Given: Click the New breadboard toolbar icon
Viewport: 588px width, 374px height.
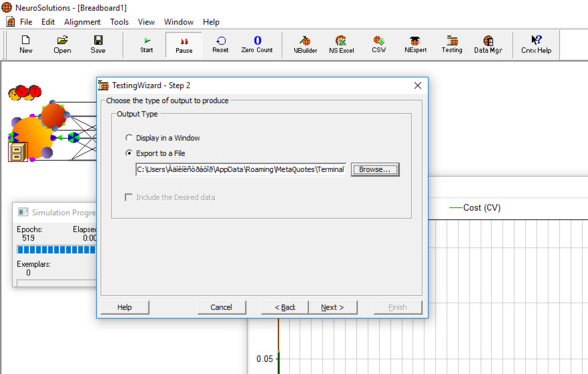Looking at the screenshot, I should (x=26, y=44).
